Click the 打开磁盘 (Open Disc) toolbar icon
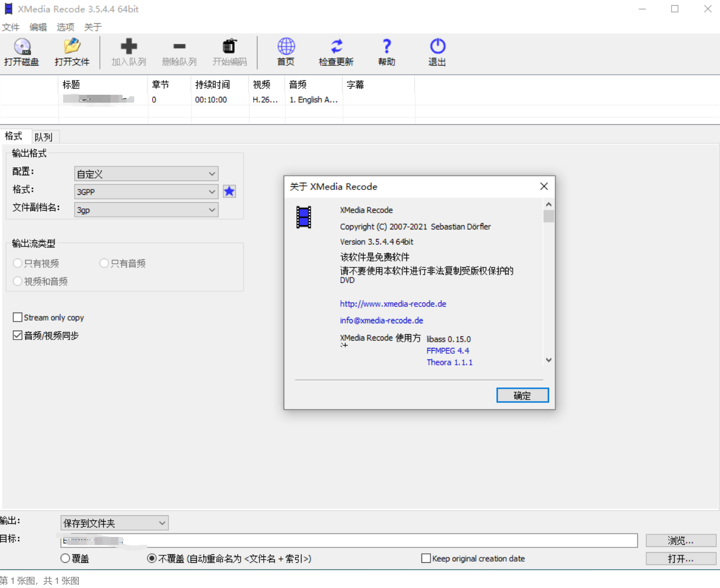Screen dimensions: 720x588 (x=22, y=47)
